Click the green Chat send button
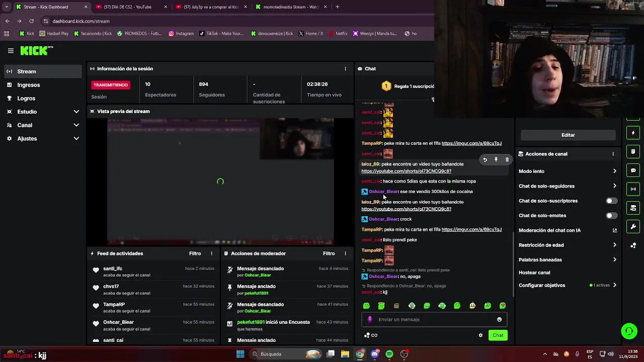The width and height of the screenshot is (644, 362). (x=498, y=335)
